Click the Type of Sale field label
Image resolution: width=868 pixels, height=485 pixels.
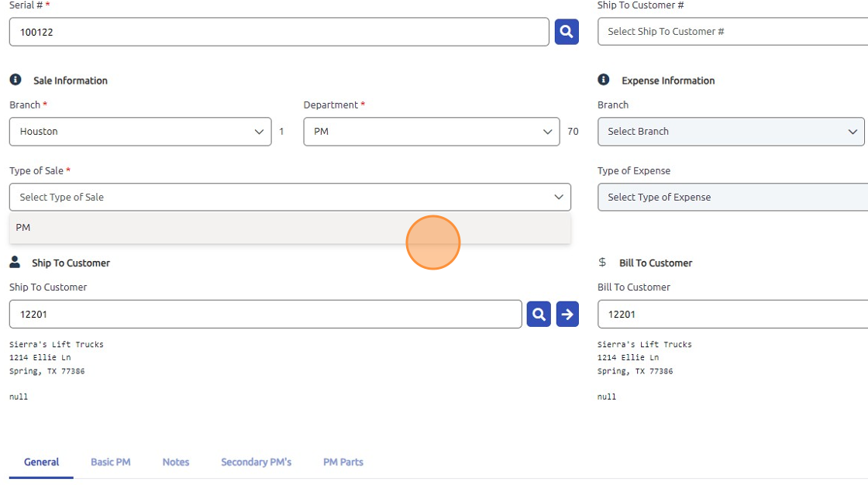pos(36,170)
